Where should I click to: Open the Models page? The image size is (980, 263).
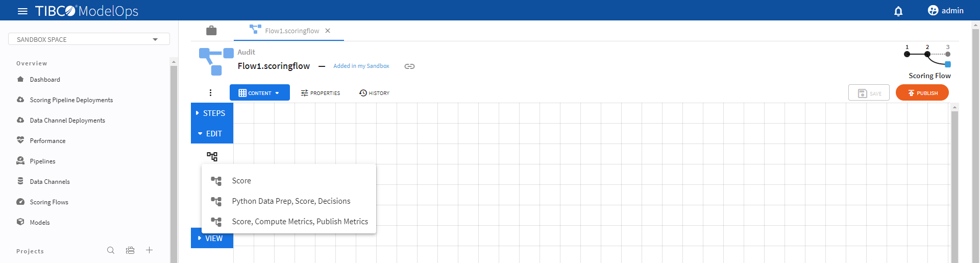pyautogui.click(x=40, y=223)
